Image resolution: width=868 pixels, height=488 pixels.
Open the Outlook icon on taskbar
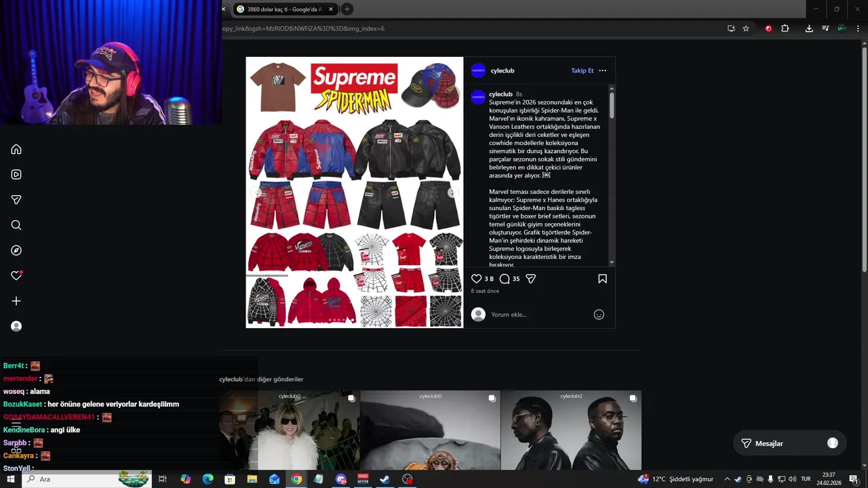[x=274, y=479]
